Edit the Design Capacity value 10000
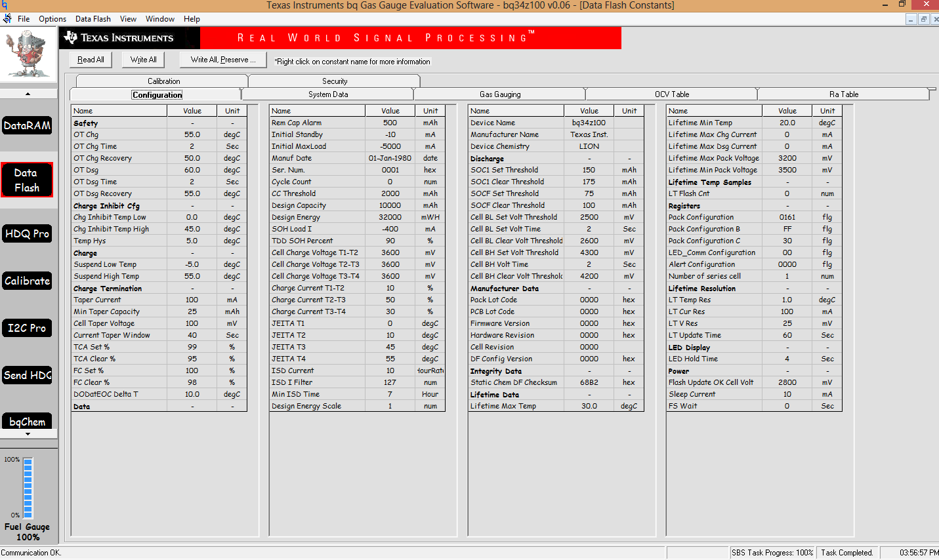The height and width of the screenshot is (560, 939). [x=390, y=205]
